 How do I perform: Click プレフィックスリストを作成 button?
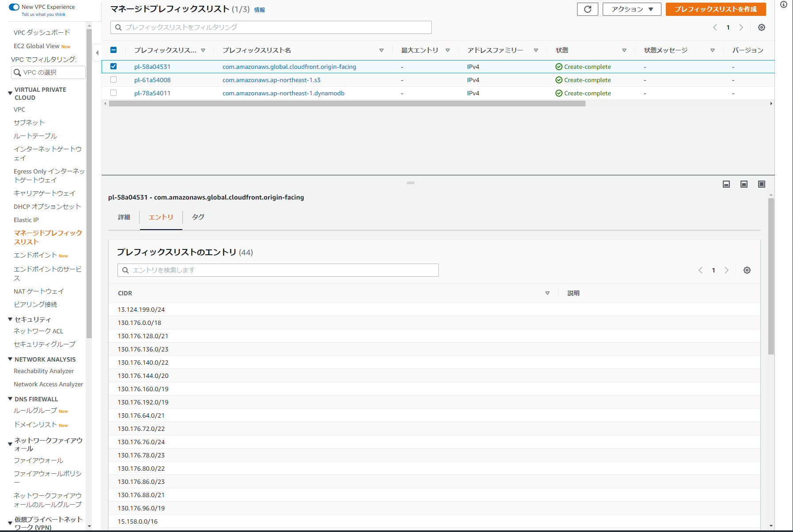pos(716,9)
